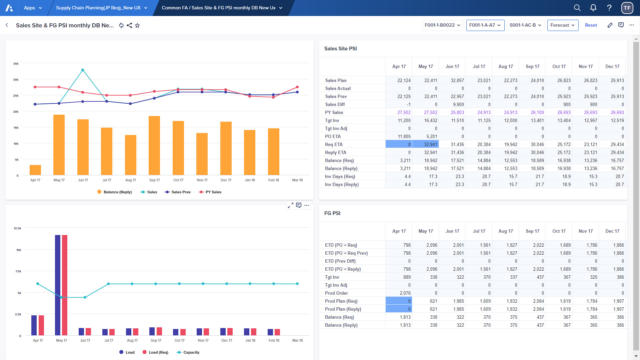640x360 pixels.
Task: Open the Apps dropdown
Action: coord(33,8)
